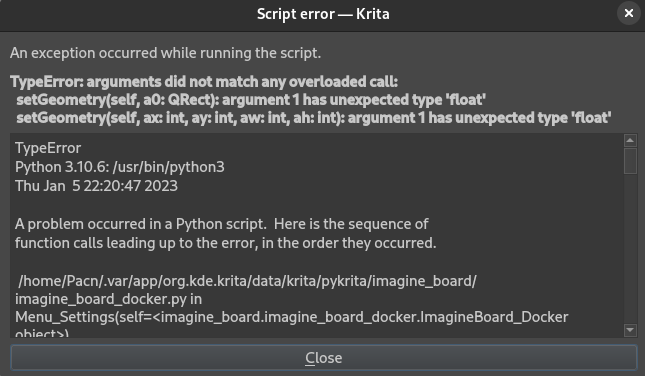Click the 'setGeometry(self, a0: QRect)' error line
This screenshot has width=645, height=376.
tap(251, 100)
